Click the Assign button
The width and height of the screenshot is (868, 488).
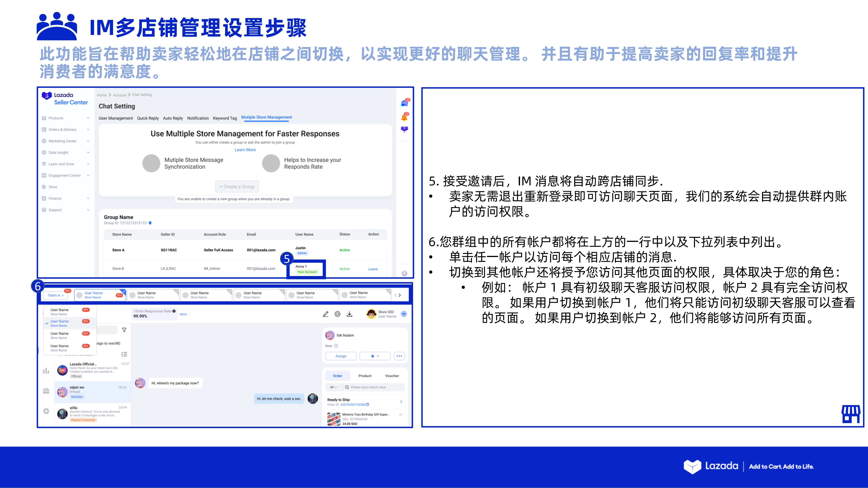(x=341, y=356)
